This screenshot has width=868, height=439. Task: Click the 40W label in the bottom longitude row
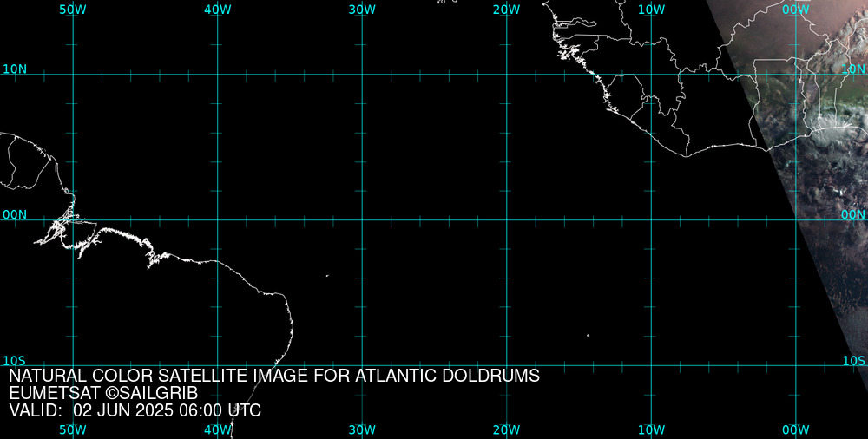tap(218, 430)
